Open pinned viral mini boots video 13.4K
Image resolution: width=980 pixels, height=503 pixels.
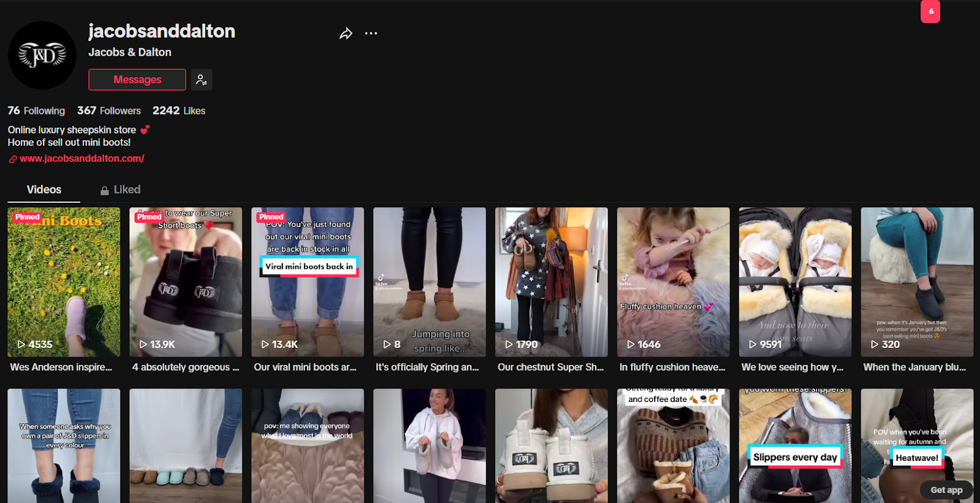(x=307, y=282)
